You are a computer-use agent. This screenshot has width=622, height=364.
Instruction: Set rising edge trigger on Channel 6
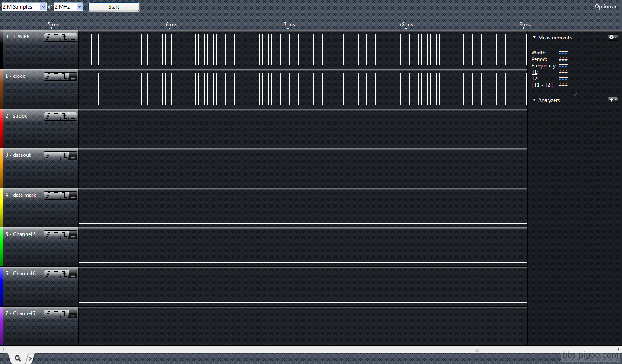tap(48, 274)
